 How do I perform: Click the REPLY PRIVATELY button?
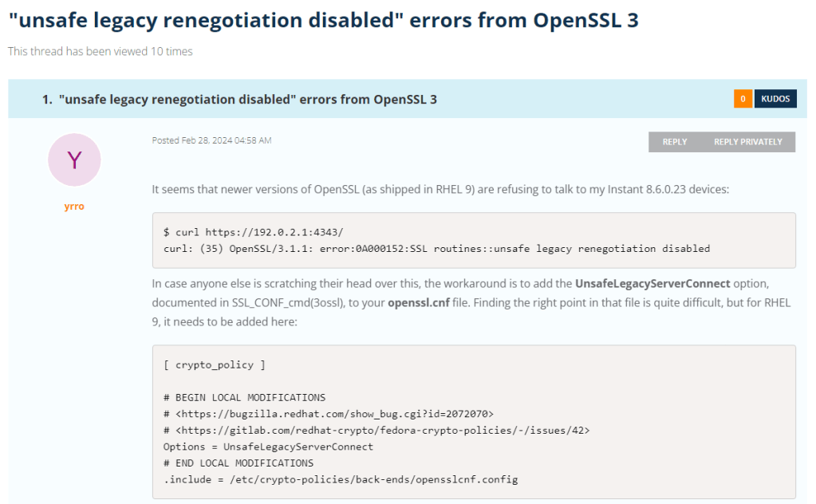(747, 142)
